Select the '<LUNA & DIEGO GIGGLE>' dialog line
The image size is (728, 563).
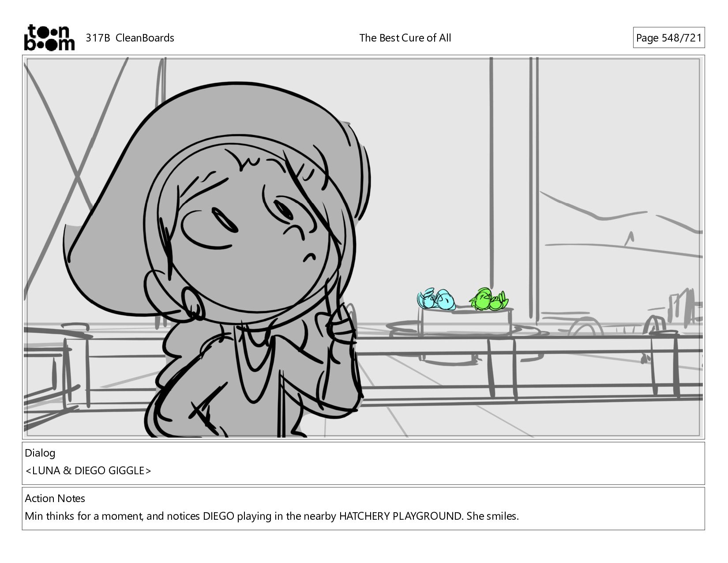click(88, 471)
